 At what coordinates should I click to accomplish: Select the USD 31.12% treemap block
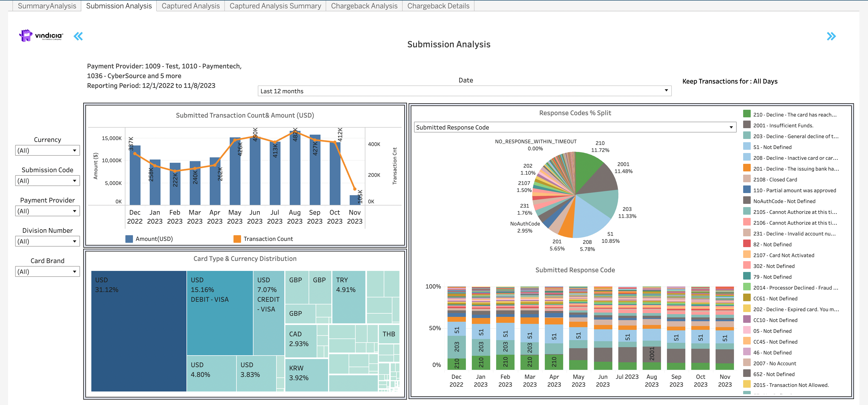(x=138, y=331)
